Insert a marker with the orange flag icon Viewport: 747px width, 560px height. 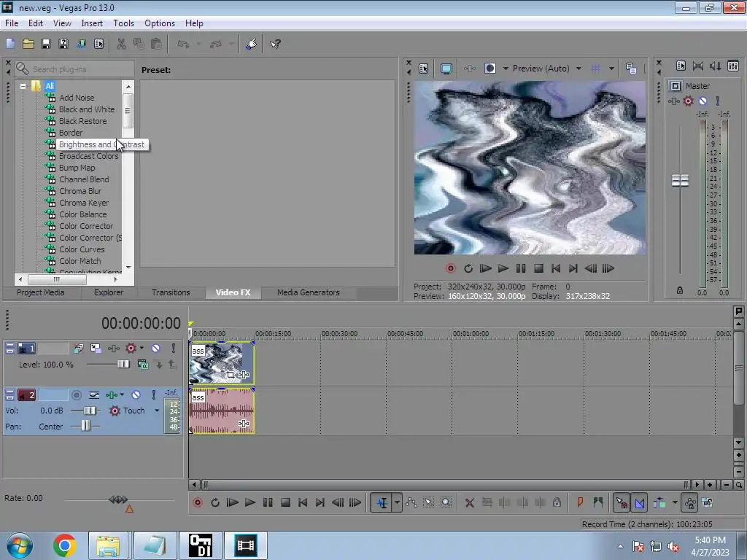click(x=580, y=503)
